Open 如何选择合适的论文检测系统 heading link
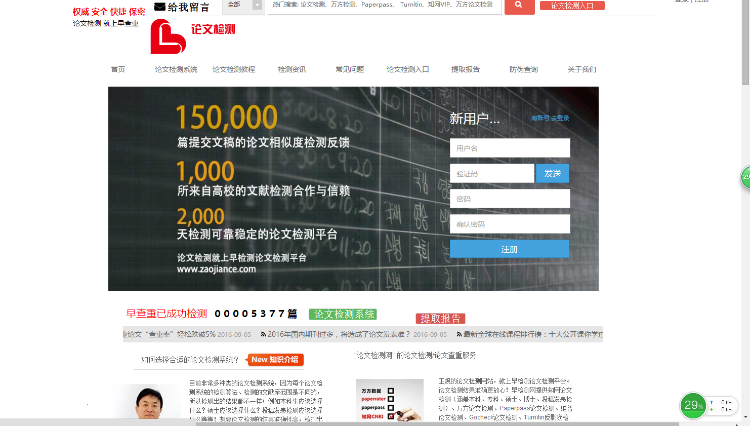Screen dimensions: 750x426 click(189, 360)
